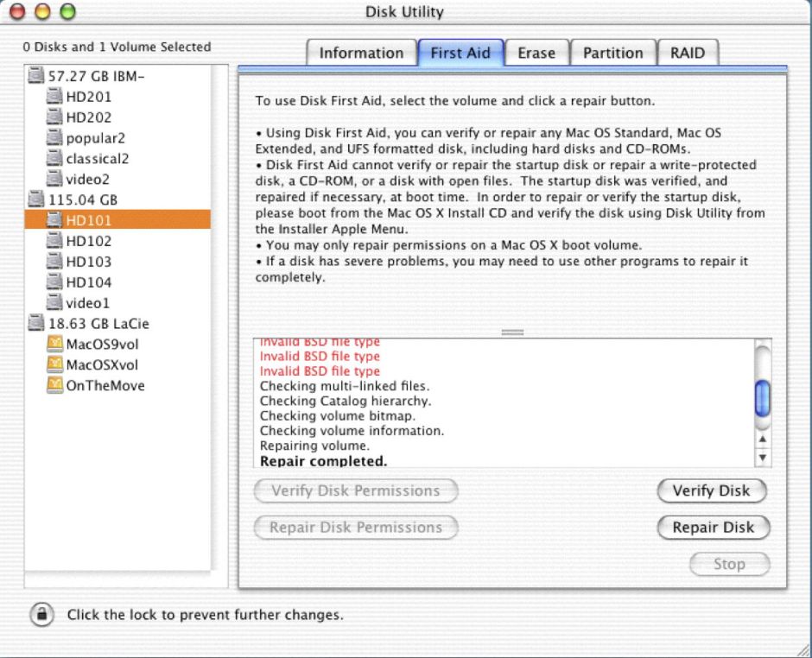Click the log scrollbar down arrow

762,458
